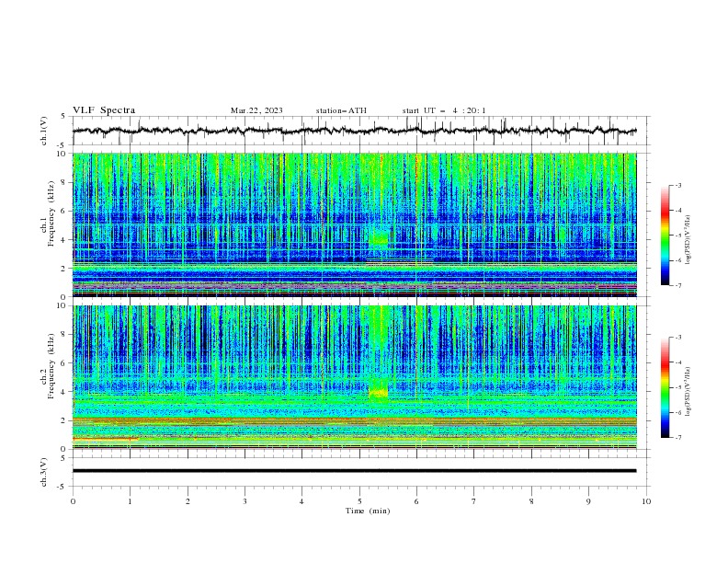This screenshot has height=563, width=728.
Task: Click the date 'Mar.22, 2023'
Action: tap(256, 110)
